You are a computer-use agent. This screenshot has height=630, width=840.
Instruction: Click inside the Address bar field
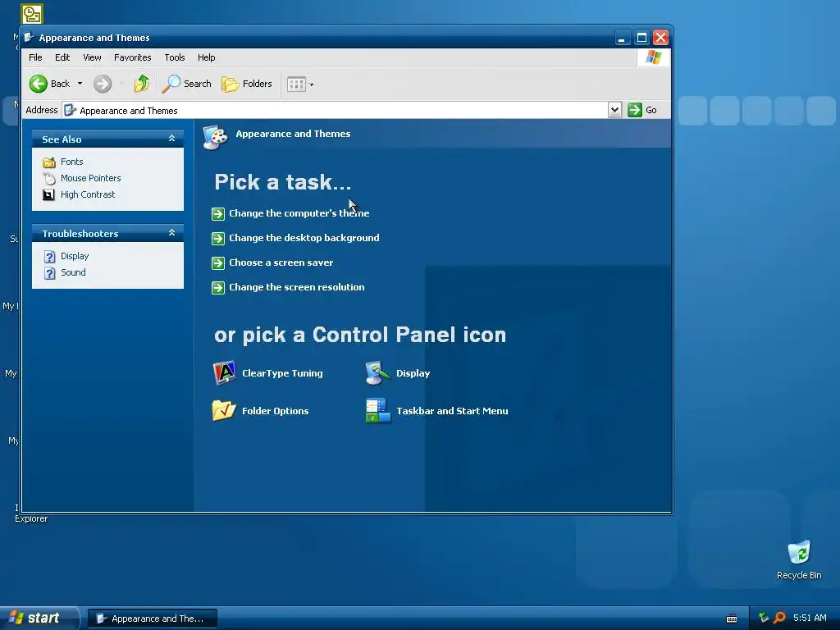336,111
